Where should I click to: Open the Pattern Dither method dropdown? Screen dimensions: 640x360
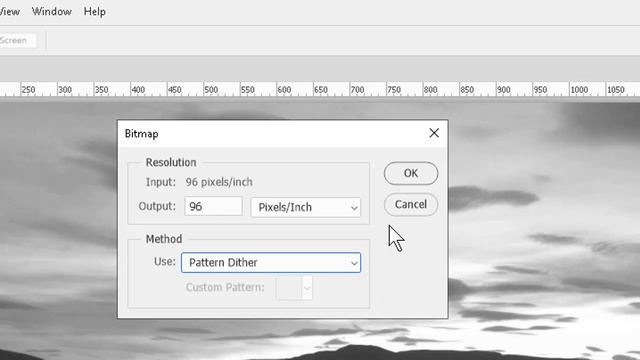[x=271, y=262]
